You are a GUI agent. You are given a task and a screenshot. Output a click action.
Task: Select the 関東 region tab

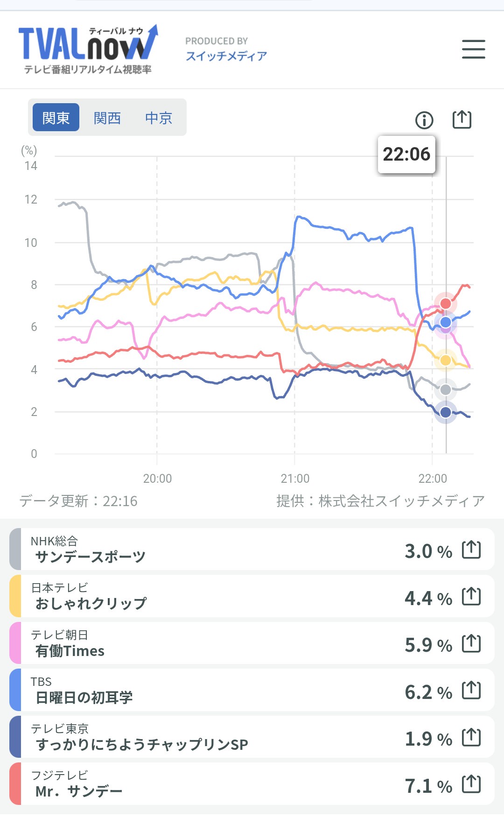[x=56, y=118]
